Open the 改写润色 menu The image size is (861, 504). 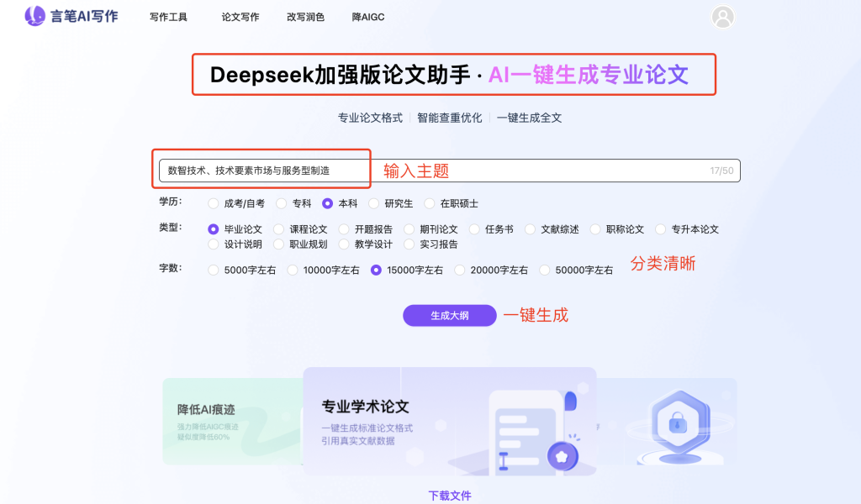point(305,17)
